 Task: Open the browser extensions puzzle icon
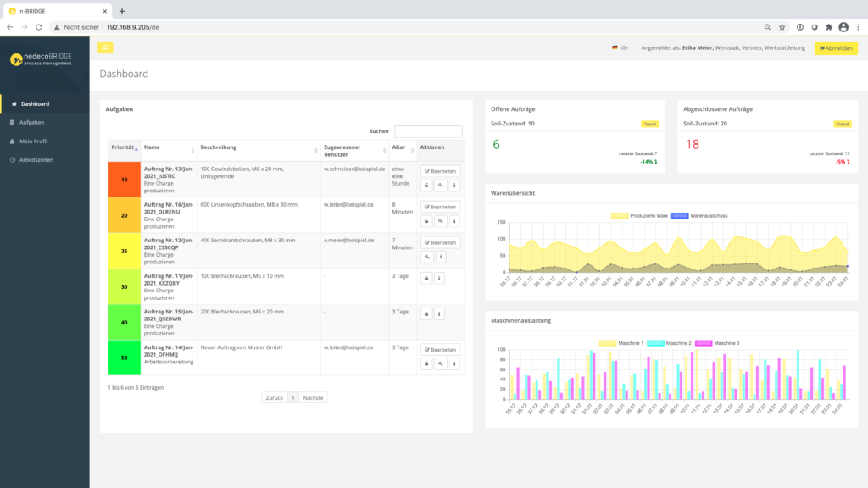coord(828,27)
